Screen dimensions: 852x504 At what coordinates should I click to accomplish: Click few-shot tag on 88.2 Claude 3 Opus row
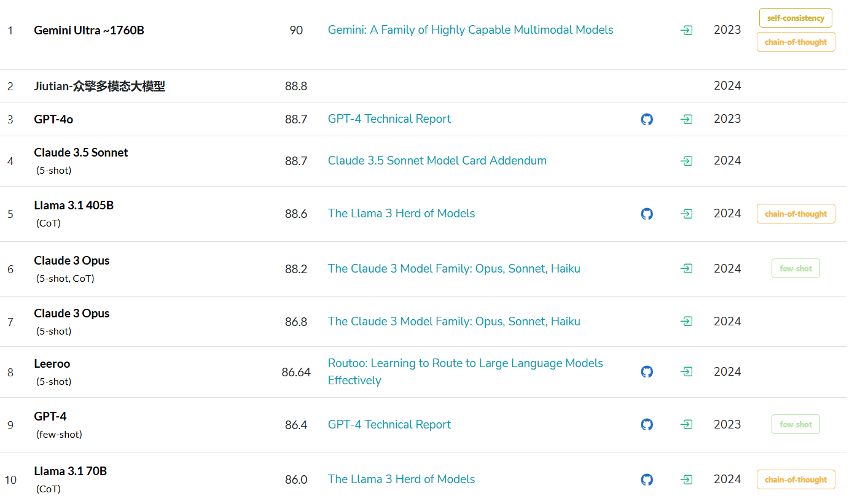pos(795,269)
